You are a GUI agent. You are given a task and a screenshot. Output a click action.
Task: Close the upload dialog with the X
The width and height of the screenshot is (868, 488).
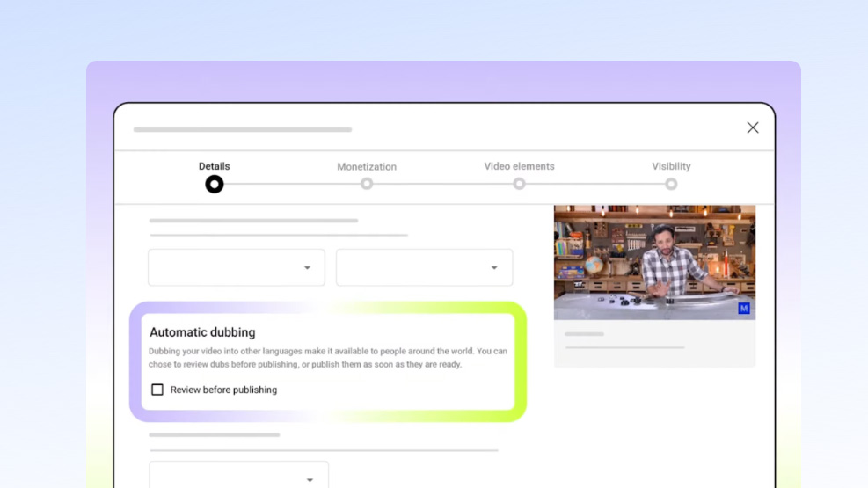(753, 127)
